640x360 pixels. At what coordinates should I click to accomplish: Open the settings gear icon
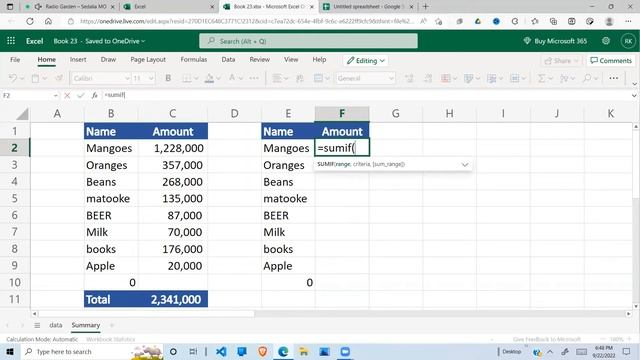(606, 41)
